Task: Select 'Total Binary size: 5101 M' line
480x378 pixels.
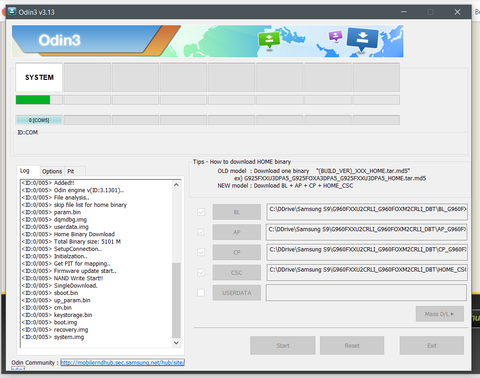Action: tap(71, 241)
